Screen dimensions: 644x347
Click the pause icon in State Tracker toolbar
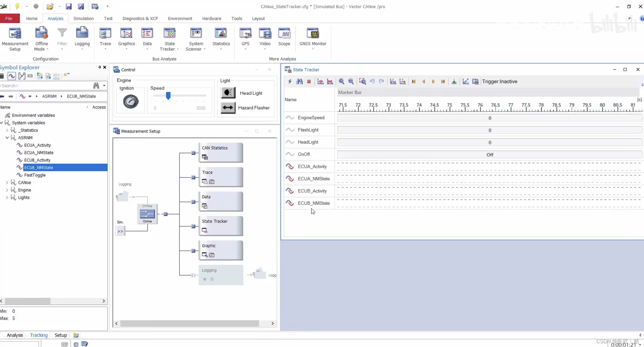coord(309,81)
